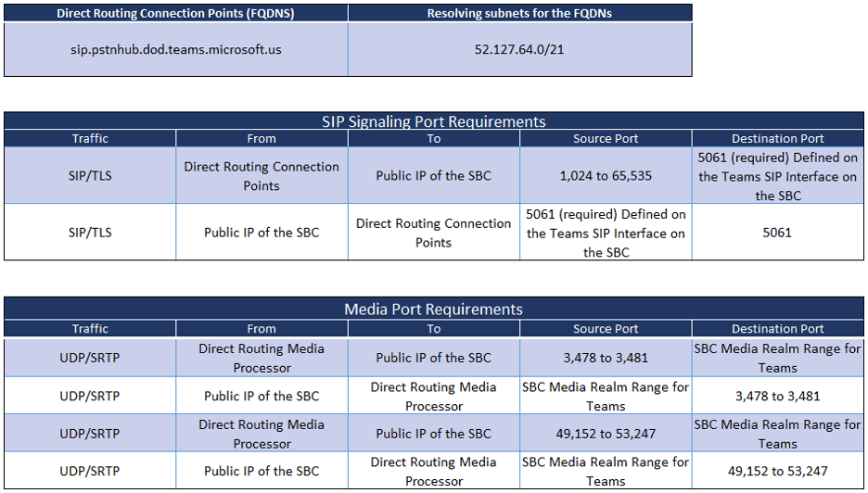Select From header in Media Port table
Screen dimensions: 868x493
pos(262,329)
